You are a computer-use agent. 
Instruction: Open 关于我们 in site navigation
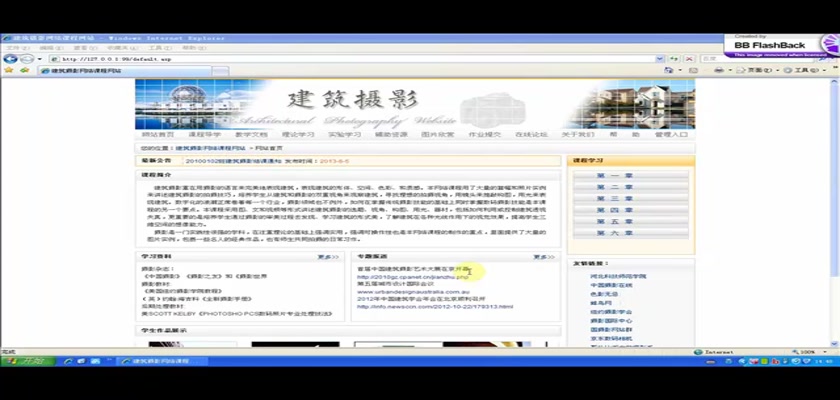point(578,134)
